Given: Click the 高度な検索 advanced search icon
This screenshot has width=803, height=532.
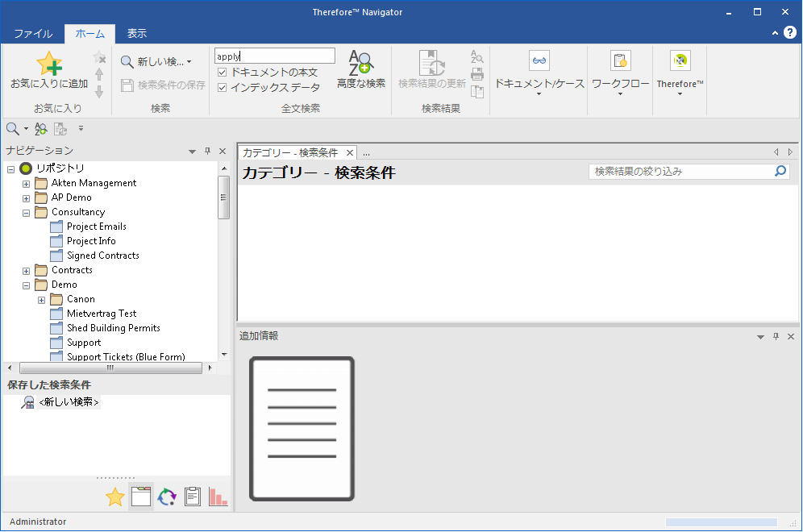Looking at the screenshot, I should point(361,63).
